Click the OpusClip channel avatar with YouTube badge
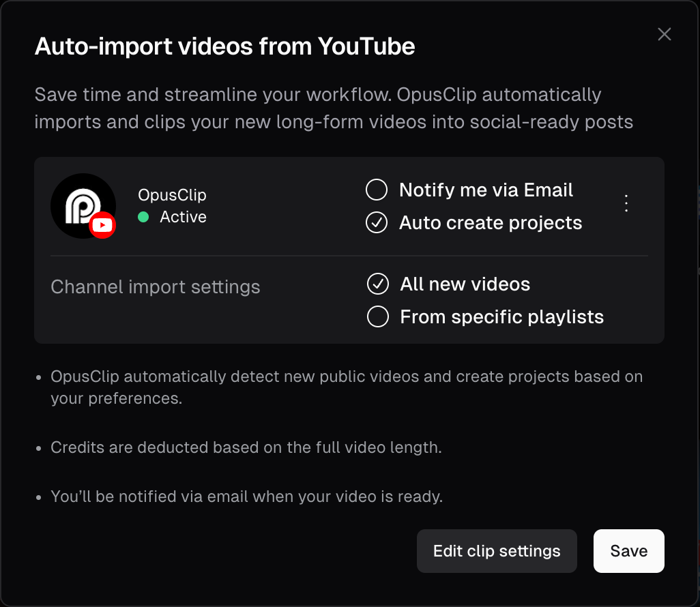This screenshot has width=700, height=607. [x=83, y=206]
